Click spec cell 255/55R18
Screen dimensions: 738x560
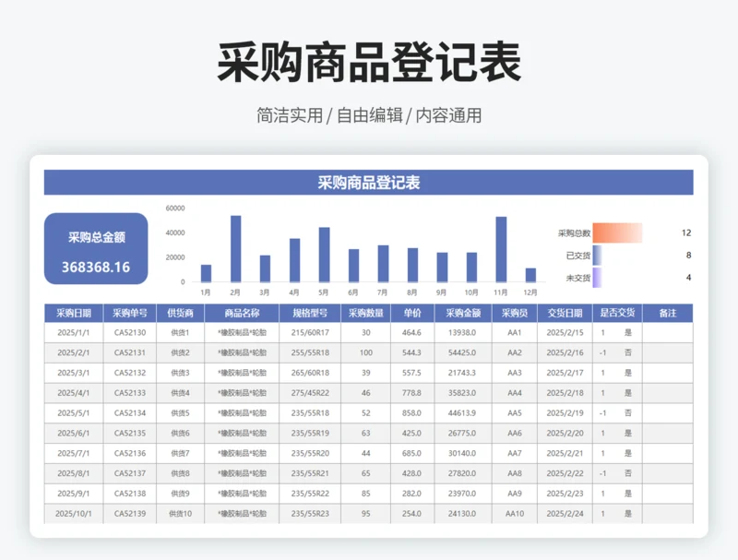pos(310,352)
